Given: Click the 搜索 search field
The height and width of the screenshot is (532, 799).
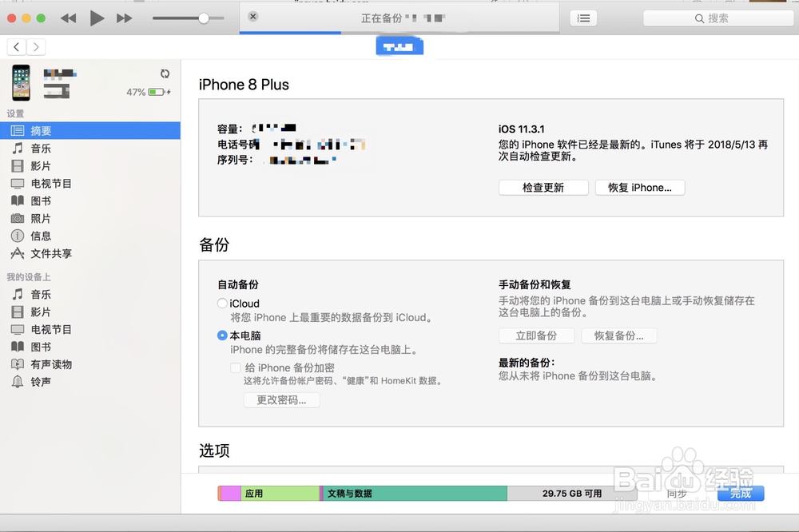Looking at the screenshot, I should point(718,18).
